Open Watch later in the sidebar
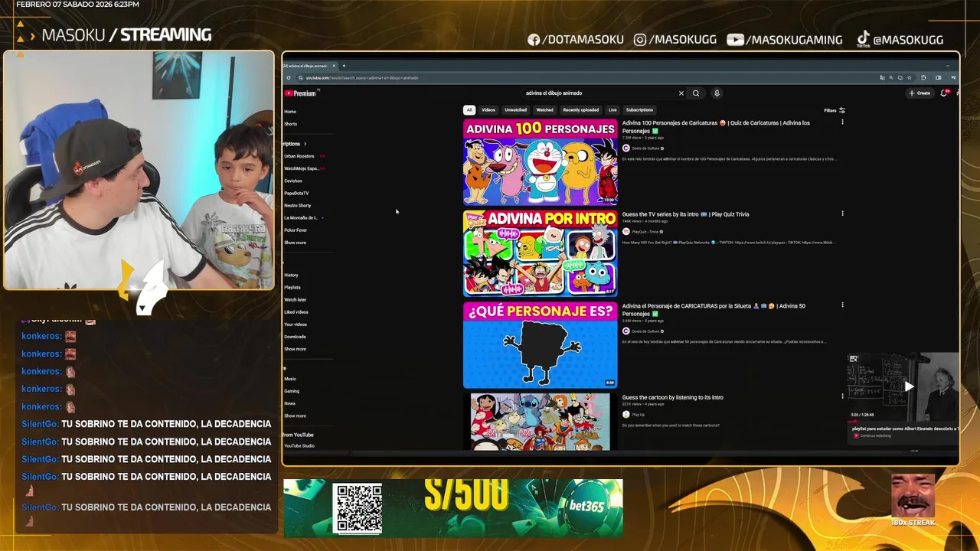The image size is (980, 551). pyautogui.click(x=296, y=299)
